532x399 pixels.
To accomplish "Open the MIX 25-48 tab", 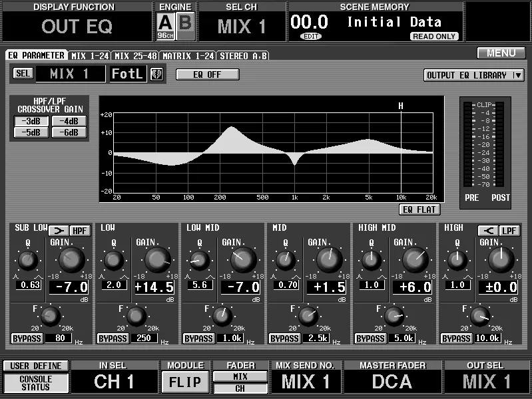I will point(136,56).
